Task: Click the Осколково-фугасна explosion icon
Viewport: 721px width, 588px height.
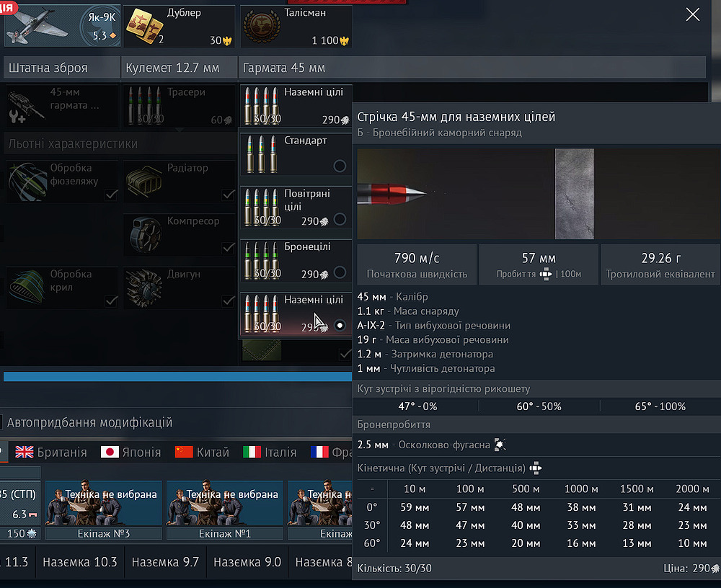Action: pos(500,445)
